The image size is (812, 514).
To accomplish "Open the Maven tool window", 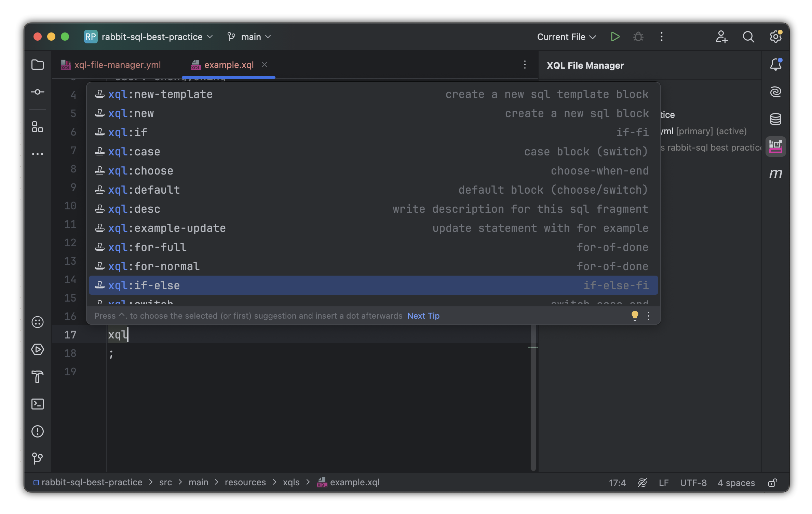I will coord(776,174).
